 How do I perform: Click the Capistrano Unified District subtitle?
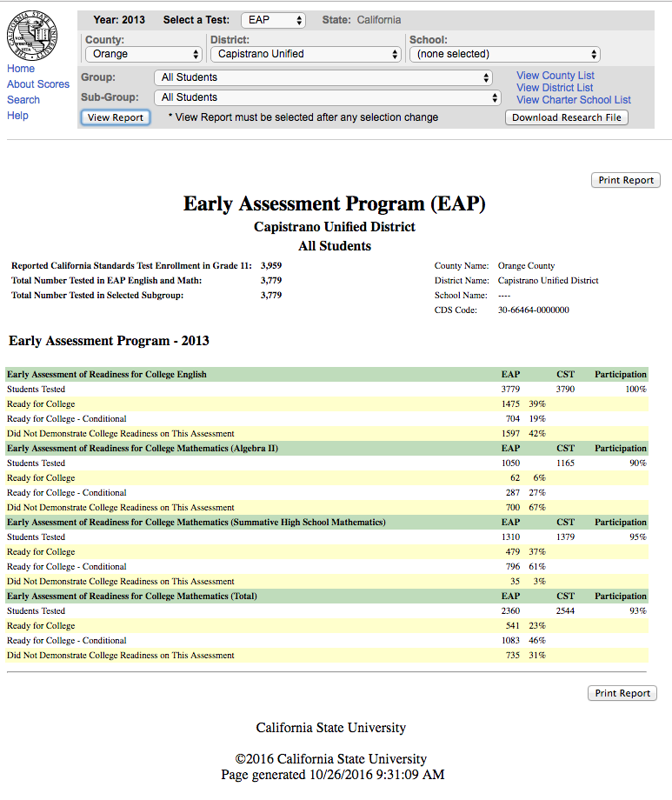335,227
